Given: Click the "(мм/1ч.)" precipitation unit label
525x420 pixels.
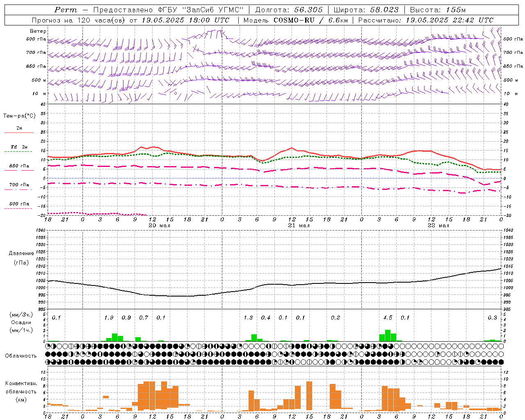Looking at the screenshot, I should click(22, 330).
